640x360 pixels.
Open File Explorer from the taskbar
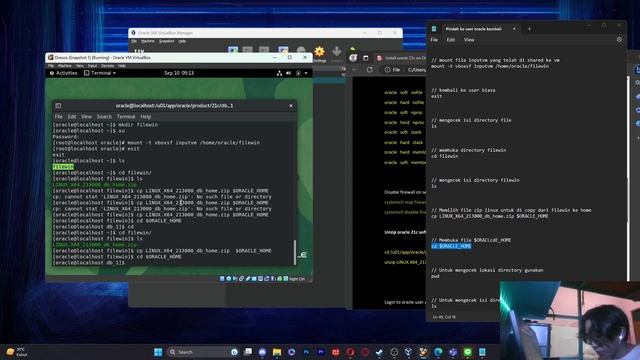click(277, 352)
